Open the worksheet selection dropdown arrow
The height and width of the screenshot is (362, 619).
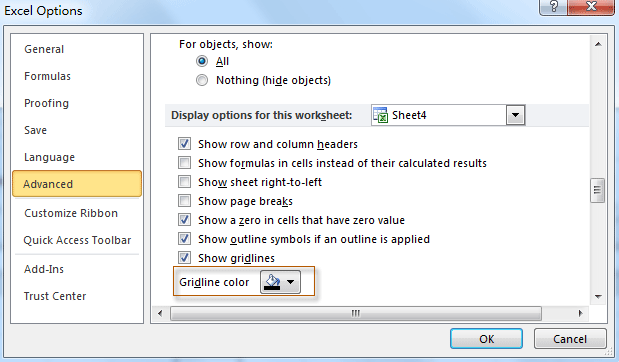515,115
